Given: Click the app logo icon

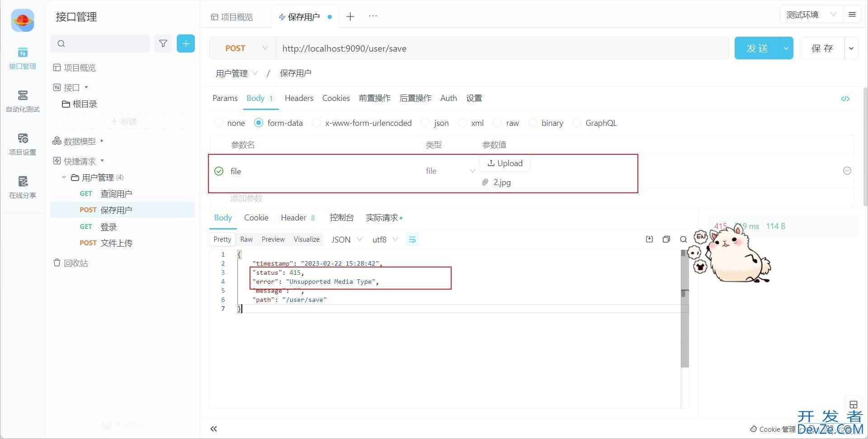Looking at the screenshot, I should pos(23,20).
